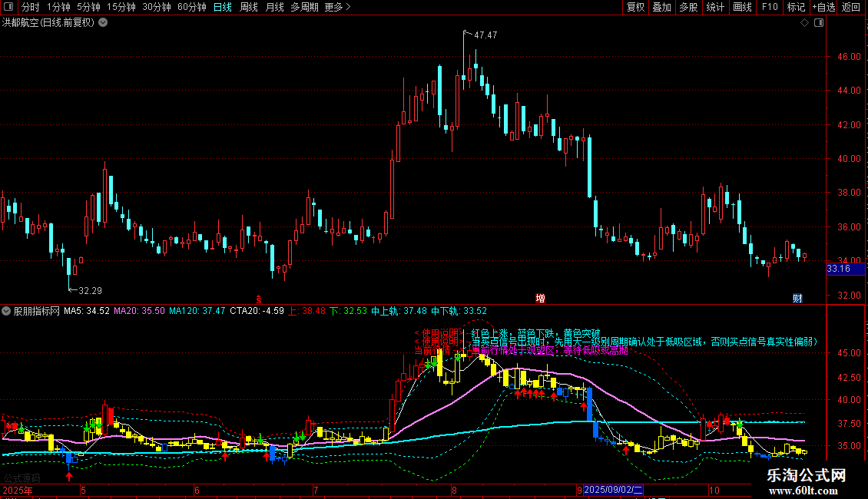This screenshot has width=868, height=499.
Task: Switch to the 分时 intraday view
Action: [x=31, y=7]
